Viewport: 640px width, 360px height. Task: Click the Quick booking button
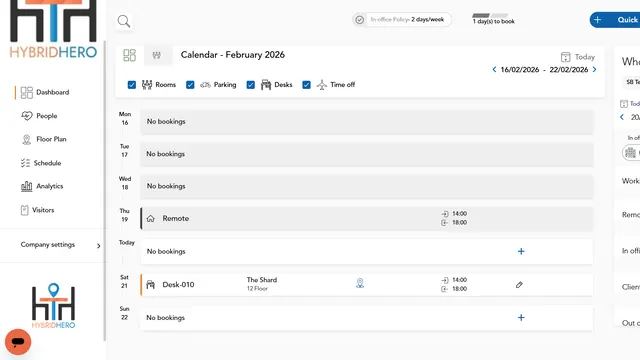click(615, 20)
